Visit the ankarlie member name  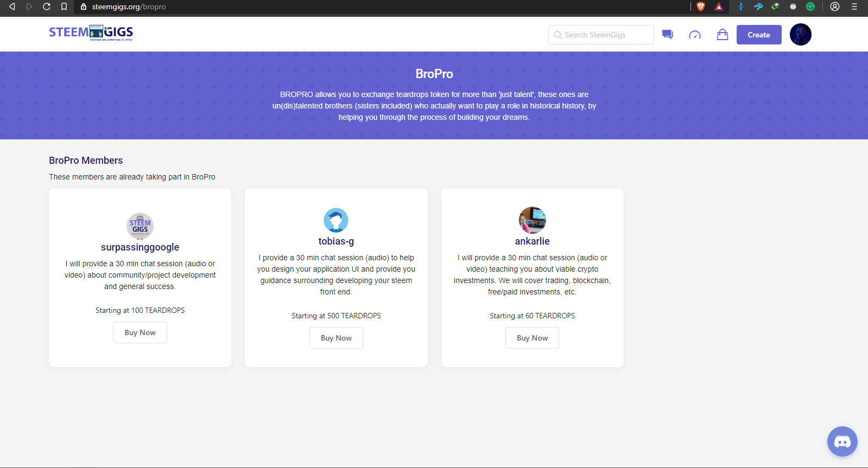tap(533, 241)
